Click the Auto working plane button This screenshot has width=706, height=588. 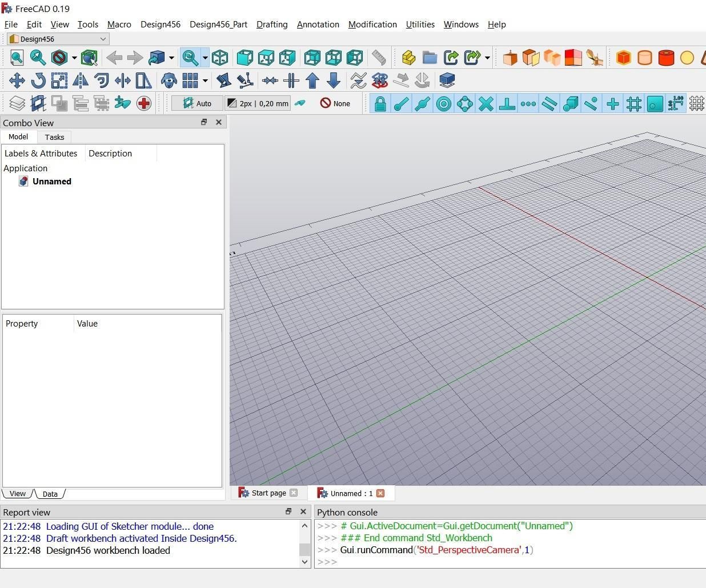(x=196, y=103)
